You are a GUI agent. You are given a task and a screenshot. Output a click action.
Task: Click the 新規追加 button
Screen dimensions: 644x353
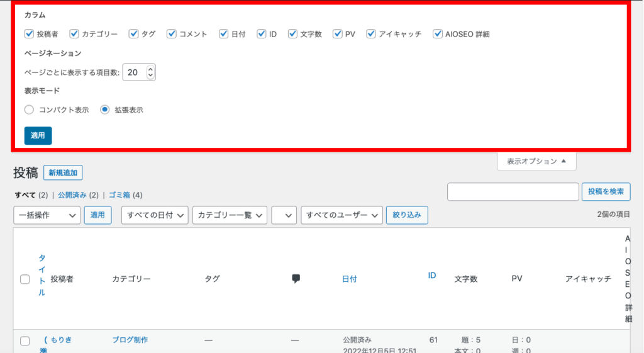pyautogui.click(x=63, y=173)
